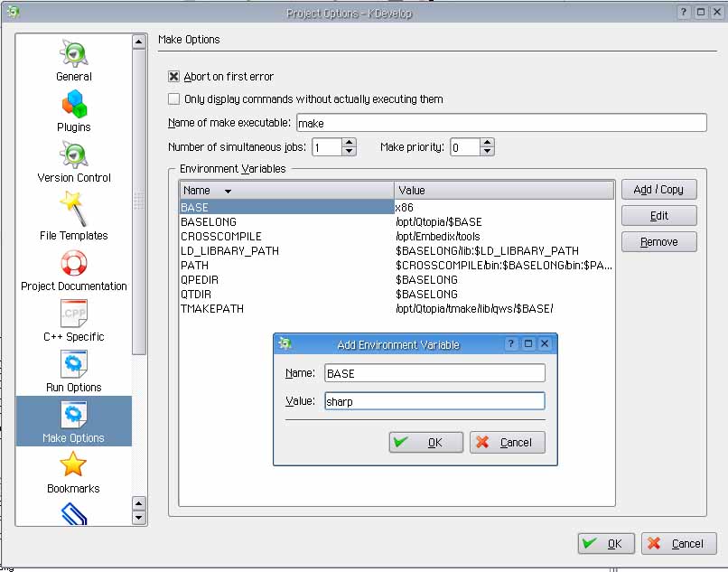The width and height of the screenshot is (728, 572).
Task: Increase number of simultaneous jobs
Action: (x=350, y=142)
